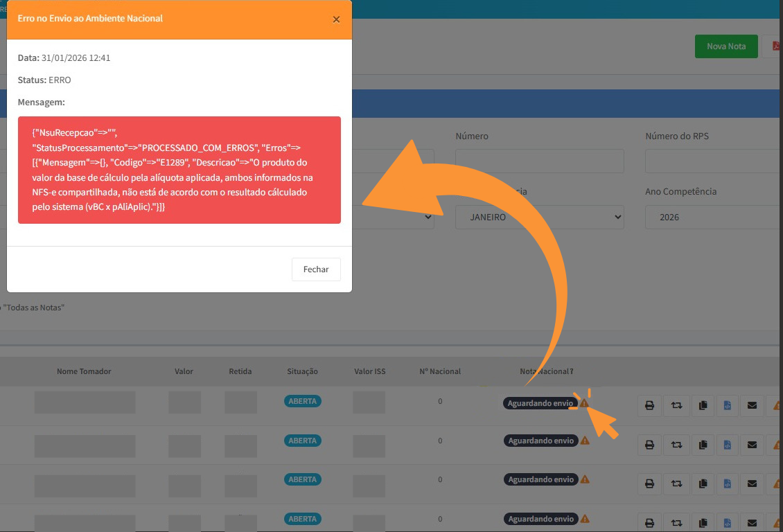
Task: Download XML file for the first note
Action: [727, 405]
